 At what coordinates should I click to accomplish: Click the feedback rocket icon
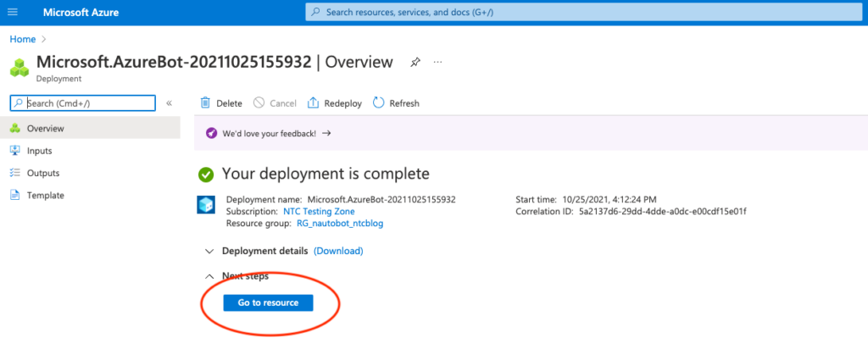(x=211, y=133)
